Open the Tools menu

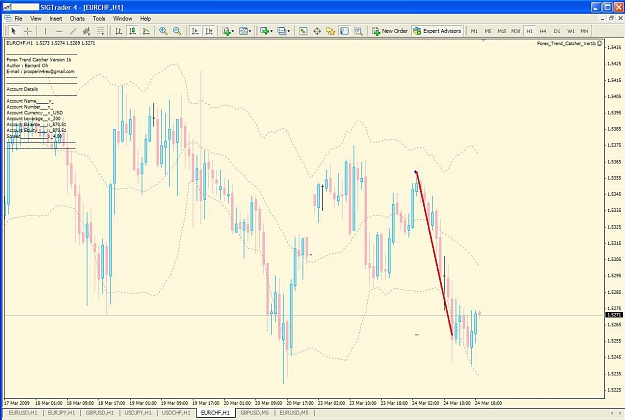click(x=99, y=19)
